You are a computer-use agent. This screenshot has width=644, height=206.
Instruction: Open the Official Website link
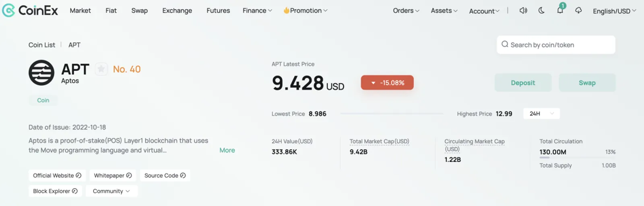point(57,175)
